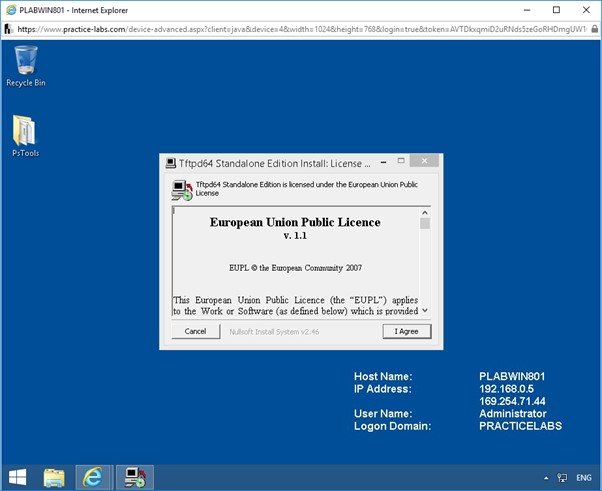Maximize the Internet Explorer window

(556, 10)
